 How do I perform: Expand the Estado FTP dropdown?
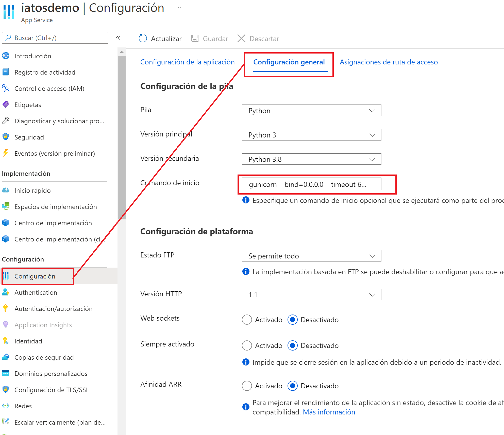click(x=311, y=256)
